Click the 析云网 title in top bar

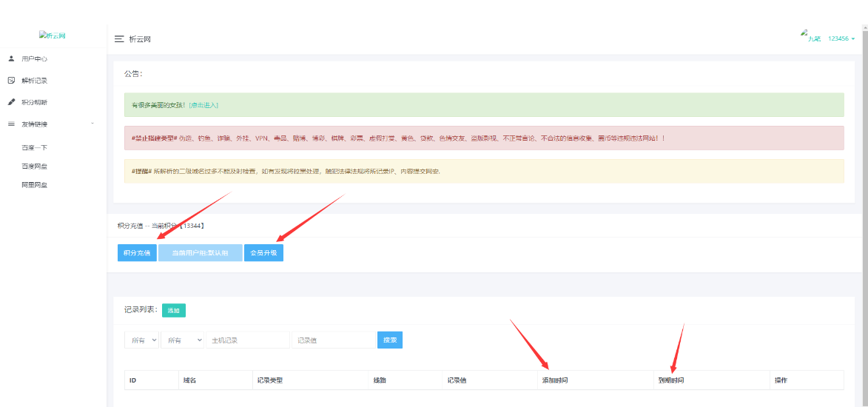[x=140, y=39]
